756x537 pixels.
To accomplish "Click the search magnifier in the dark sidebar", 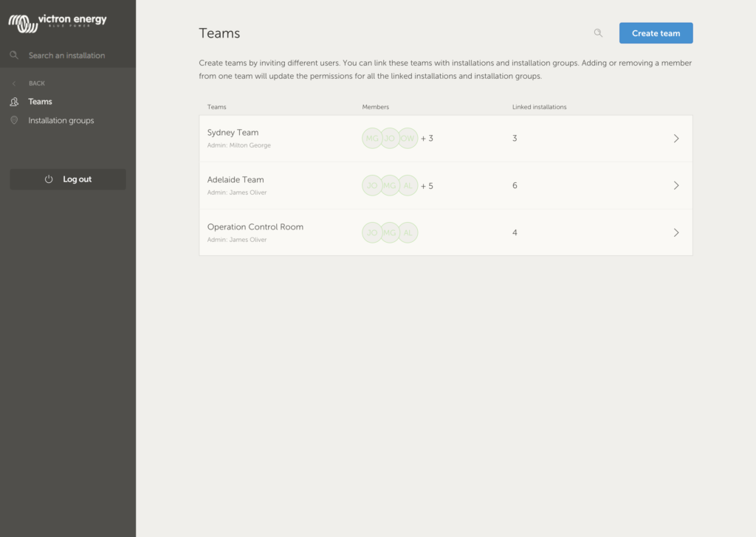I will [14, 55].
